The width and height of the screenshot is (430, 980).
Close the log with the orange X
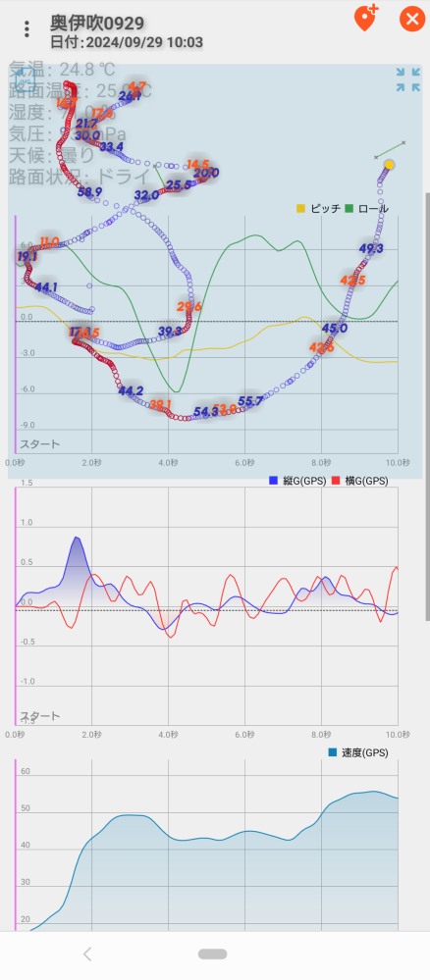coord(412,19)
